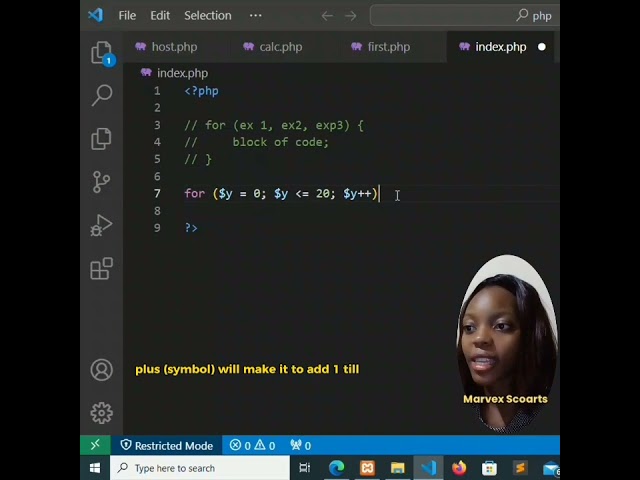Click the ports forwarded indicator

pyautogui.click(x=301, y=445)
